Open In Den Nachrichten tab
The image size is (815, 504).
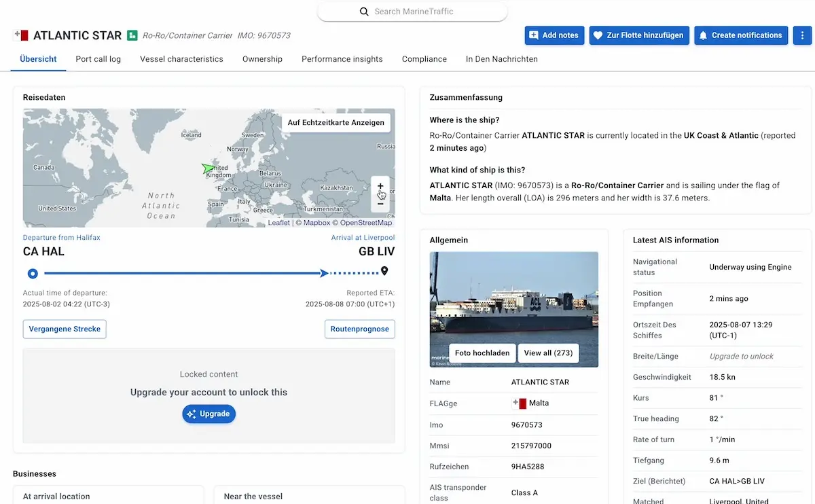point(502,59)
